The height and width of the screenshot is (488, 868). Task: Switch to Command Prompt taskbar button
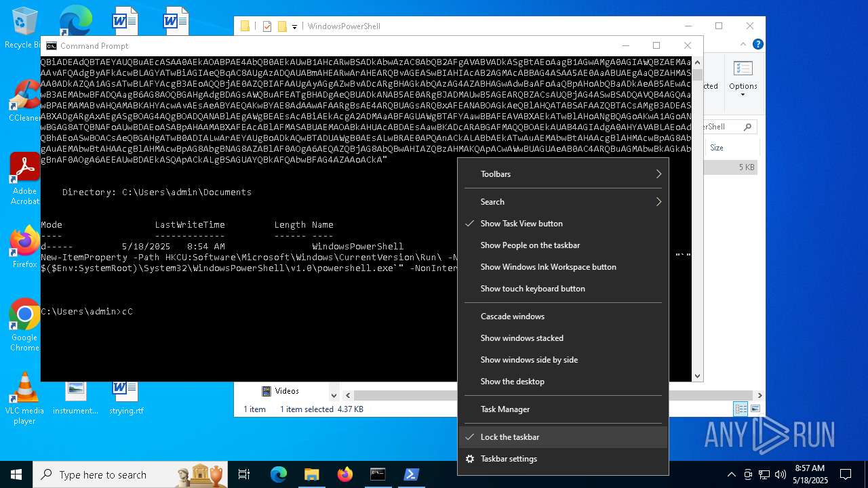(x=378, y=474)
